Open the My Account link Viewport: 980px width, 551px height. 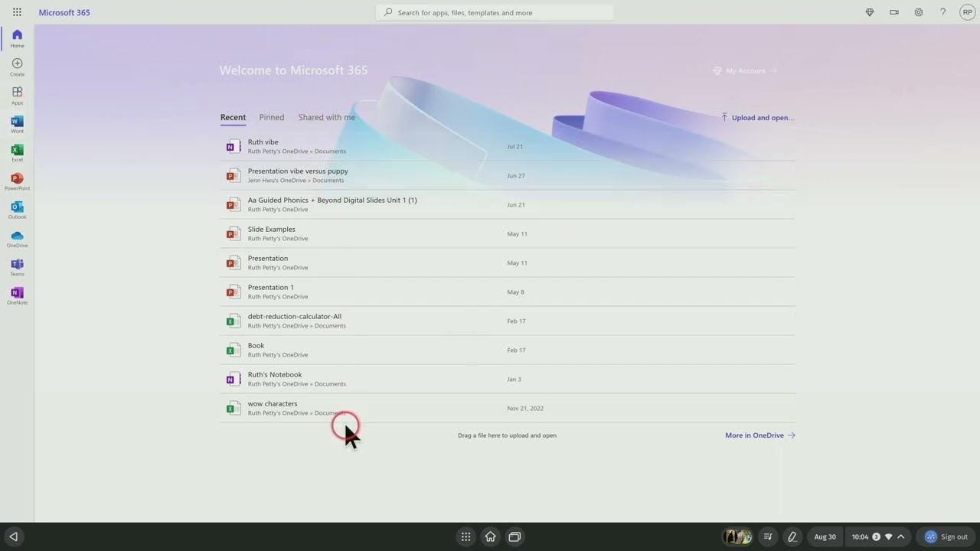745,70
